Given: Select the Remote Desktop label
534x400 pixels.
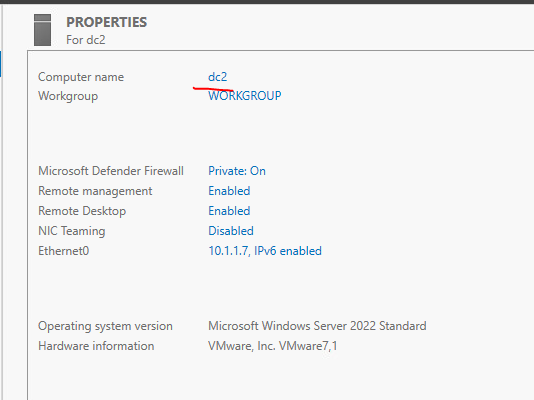Looking at the screenshot, I should click(x=82, y=211).
